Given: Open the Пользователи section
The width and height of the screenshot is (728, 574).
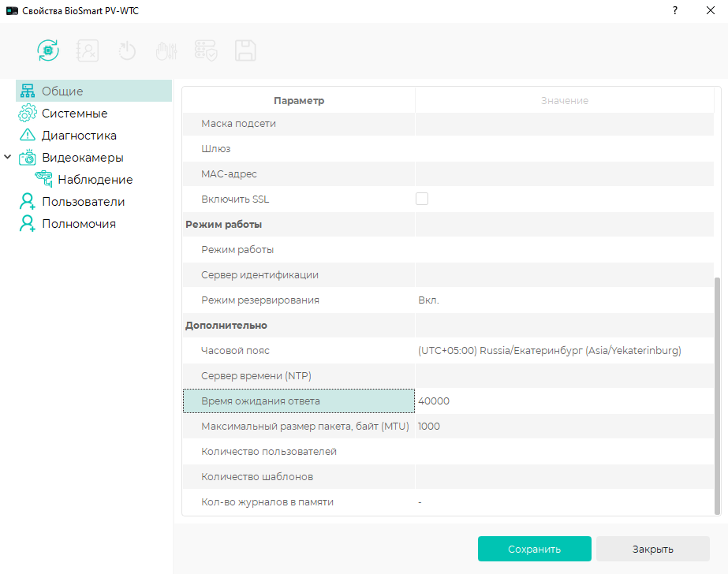Looking at the screenshot, I should point(83,202).
